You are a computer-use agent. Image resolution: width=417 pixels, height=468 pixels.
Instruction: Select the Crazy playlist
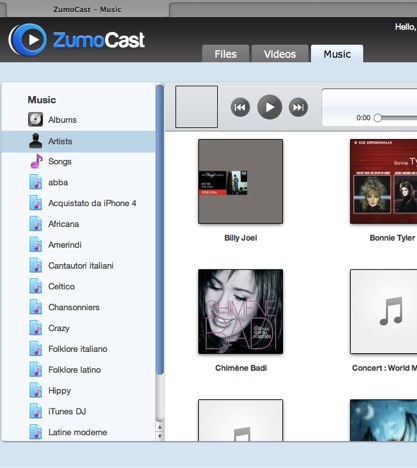78,328
